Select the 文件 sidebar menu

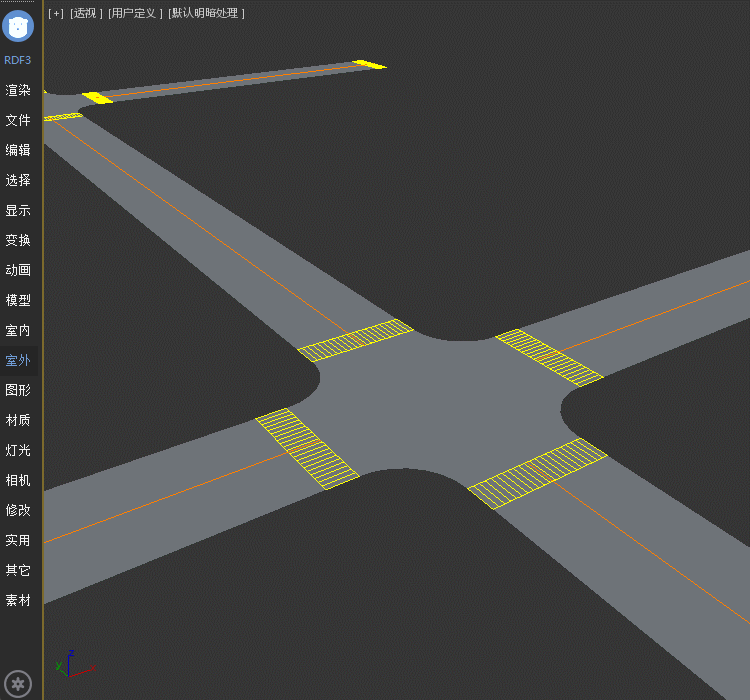coord(18,120)
